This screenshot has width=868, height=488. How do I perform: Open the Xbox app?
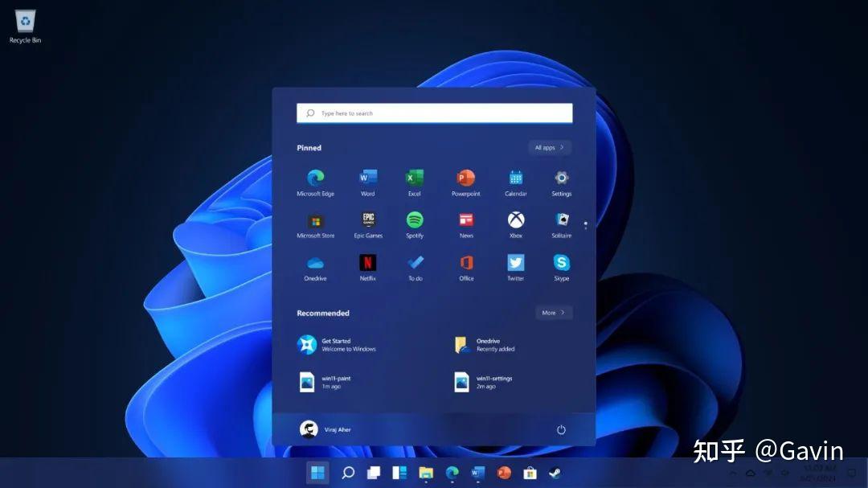coord(514,219)
